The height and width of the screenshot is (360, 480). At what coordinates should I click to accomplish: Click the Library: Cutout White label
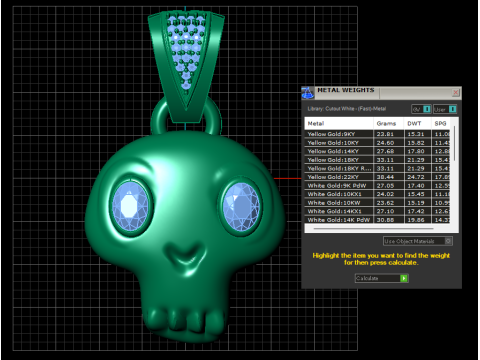tap(347, 109)
